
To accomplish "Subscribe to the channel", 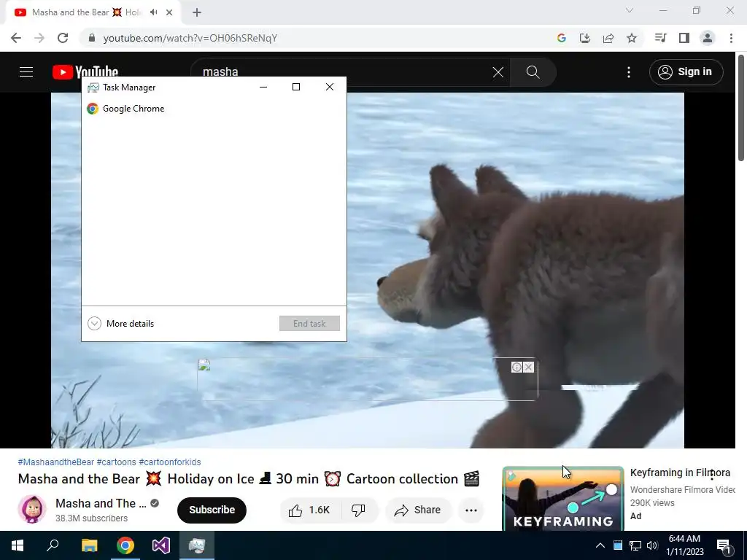I will pos(212,510).
